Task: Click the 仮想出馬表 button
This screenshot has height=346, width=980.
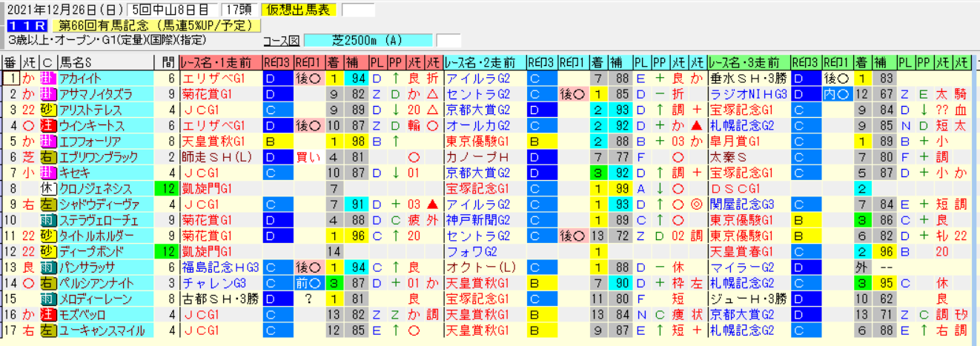Action: [299, 10]
